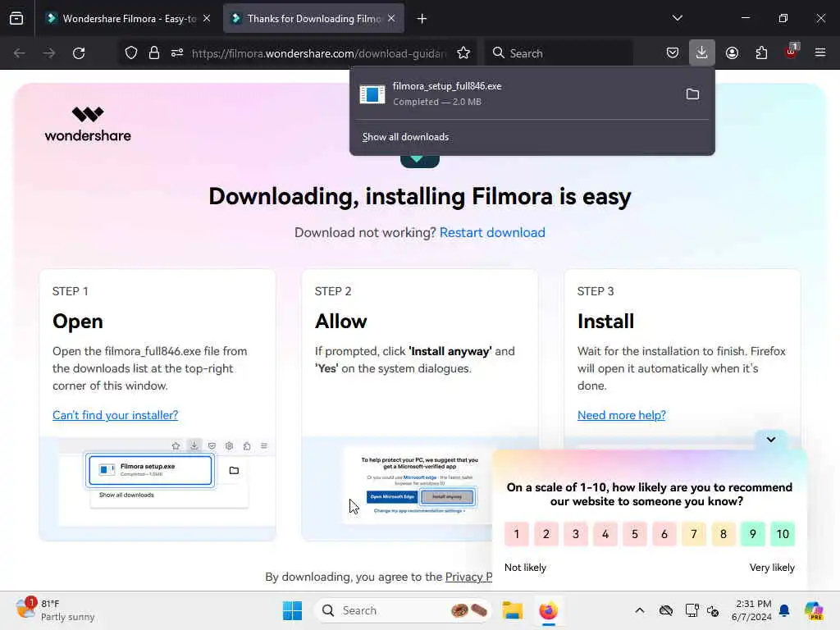840x630 pixels.
Task: Switch to the Wondershare Filmora tab
Action: click(x=129, y=18)
